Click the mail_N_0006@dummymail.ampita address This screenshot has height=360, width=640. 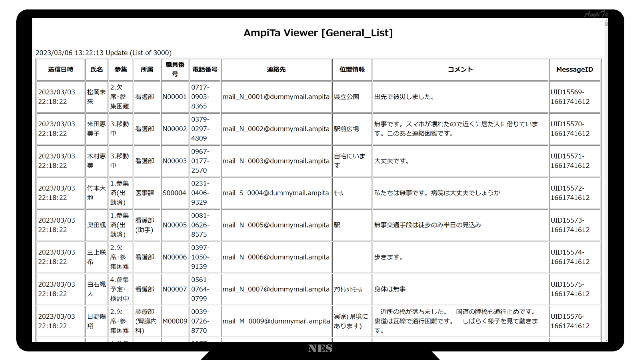276,257
